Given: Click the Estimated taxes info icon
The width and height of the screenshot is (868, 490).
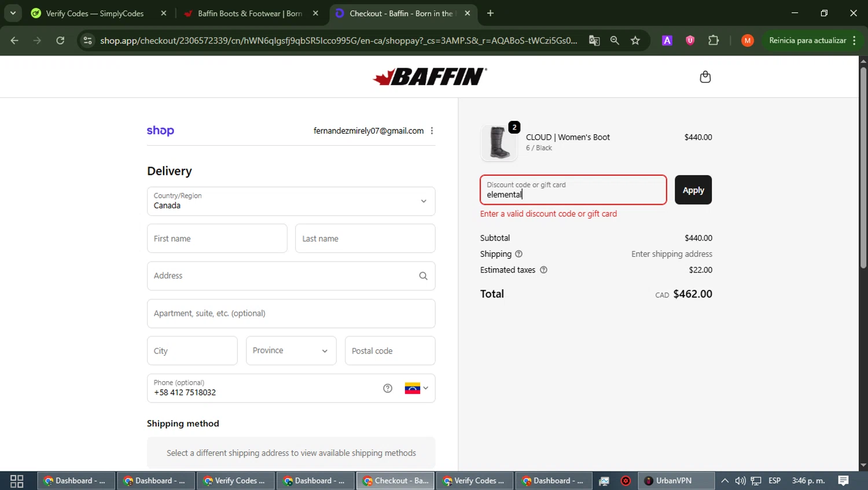Looking at the screenshot, I should (x=543, y=270).
